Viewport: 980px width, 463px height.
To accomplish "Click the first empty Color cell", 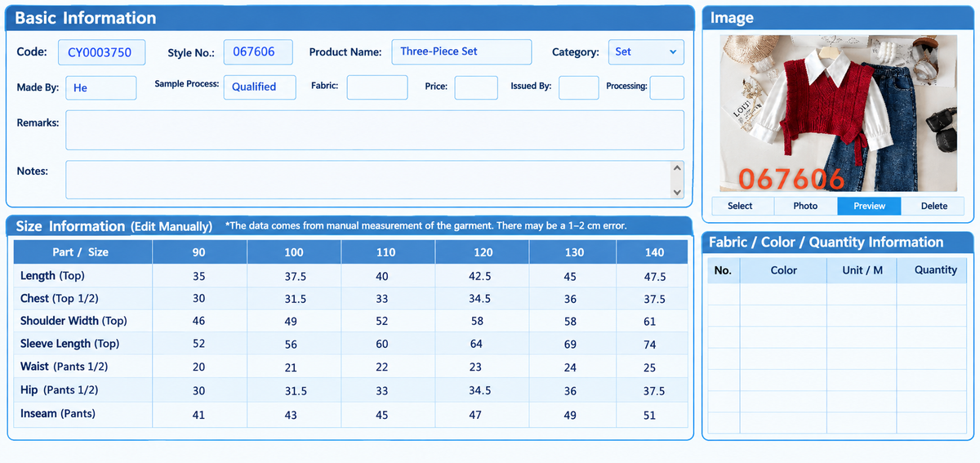I will point(783,294).
